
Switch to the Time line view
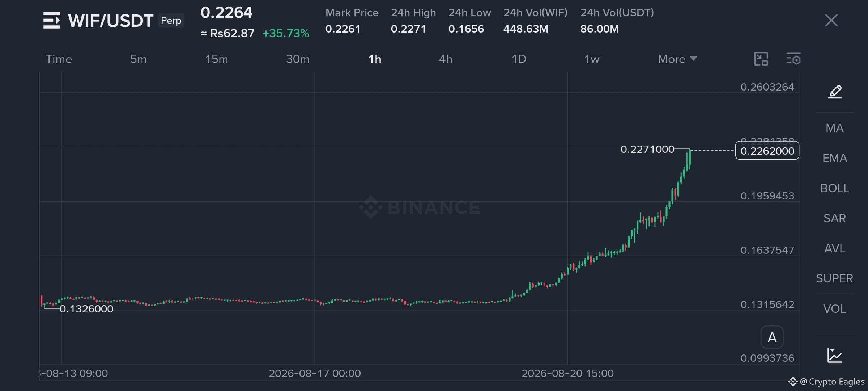tap(59, 59)
